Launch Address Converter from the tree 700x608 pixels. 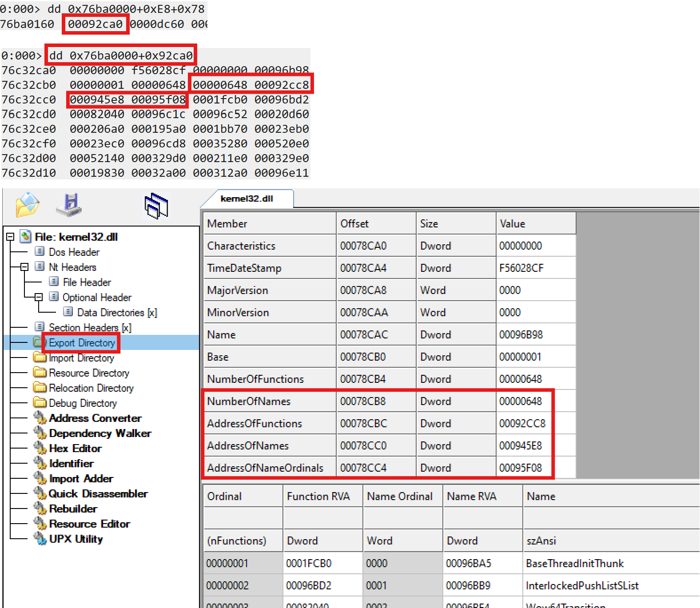click(x=95, y=418)
